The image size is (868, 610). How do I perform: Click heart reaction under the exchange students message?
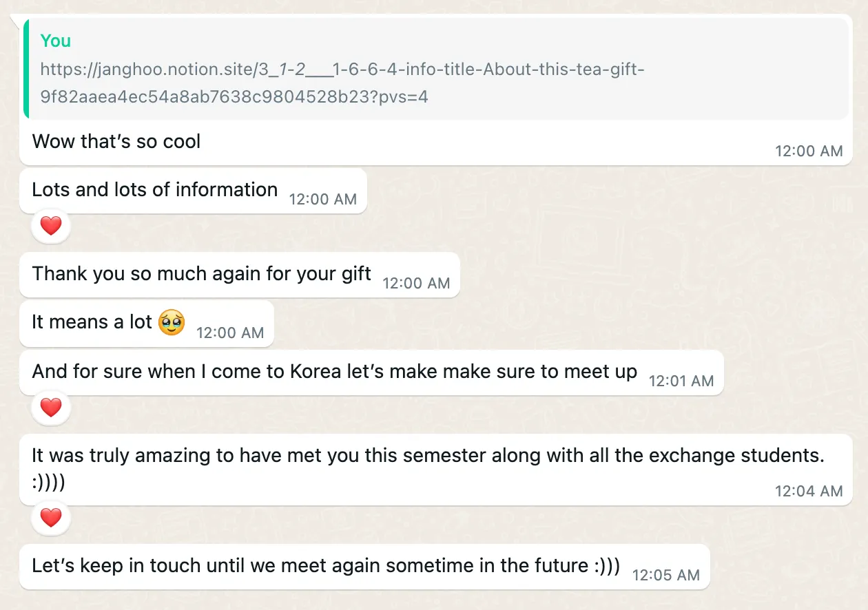point(51,518)
